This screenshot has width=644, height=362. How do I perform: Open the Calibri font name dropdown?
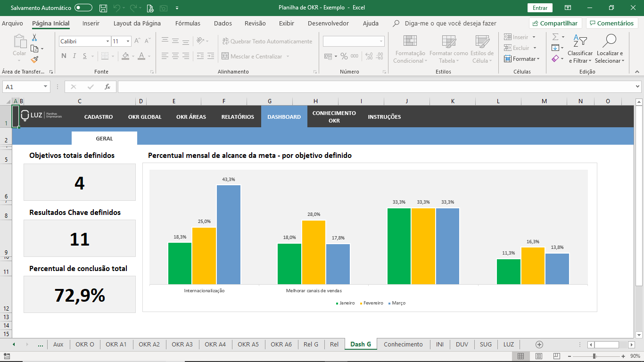[108, 41]
